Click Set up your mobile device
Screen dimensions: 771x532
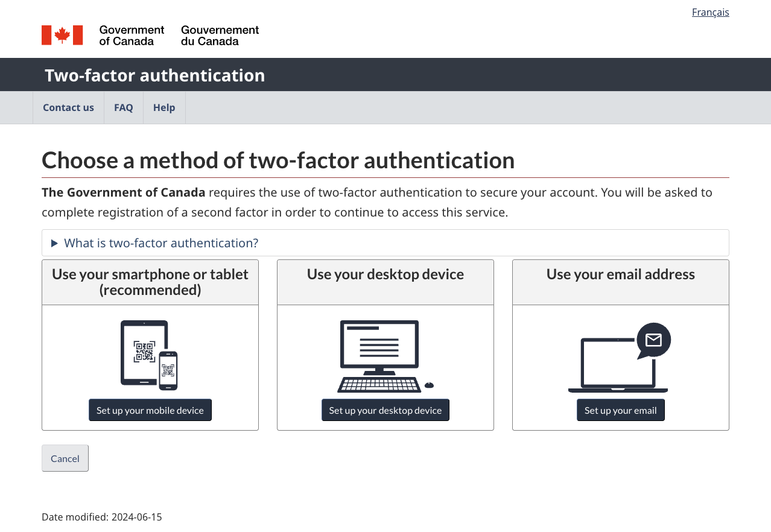[150, 410]
